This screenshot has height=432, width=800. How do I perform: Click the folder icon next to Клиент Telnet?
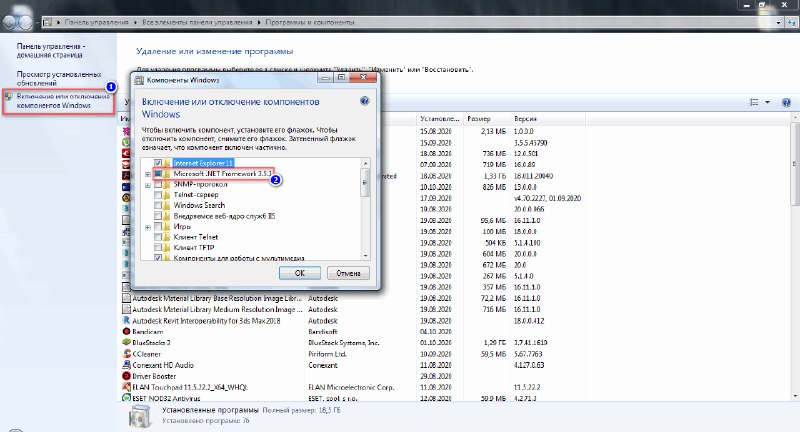click(x=167, y=237)
